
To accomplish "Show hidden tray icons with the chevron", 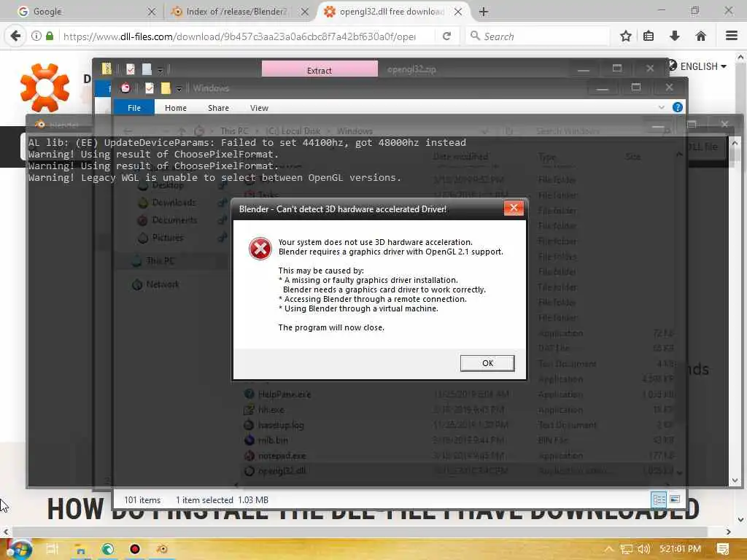I will 609,549.
